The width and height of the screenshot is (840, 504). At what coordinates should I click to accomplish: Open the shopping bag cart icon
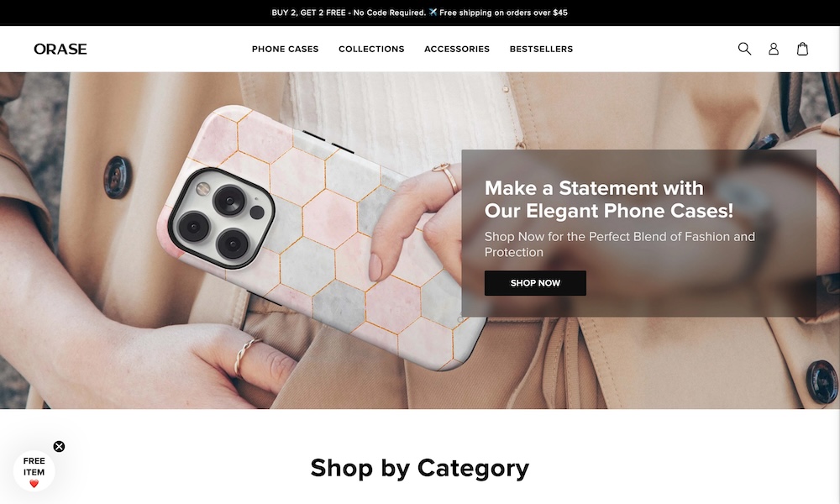click(802, 49)
